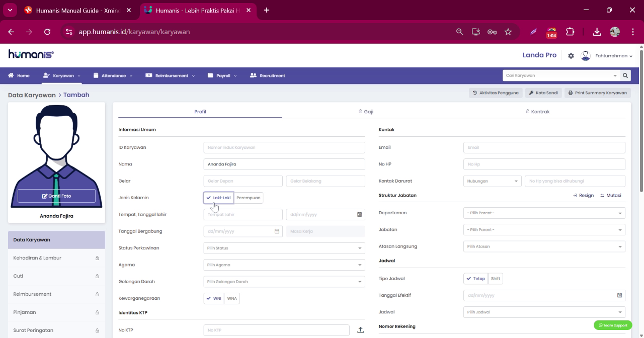Click Aktivitas Pengguna button

pos(496,93)
